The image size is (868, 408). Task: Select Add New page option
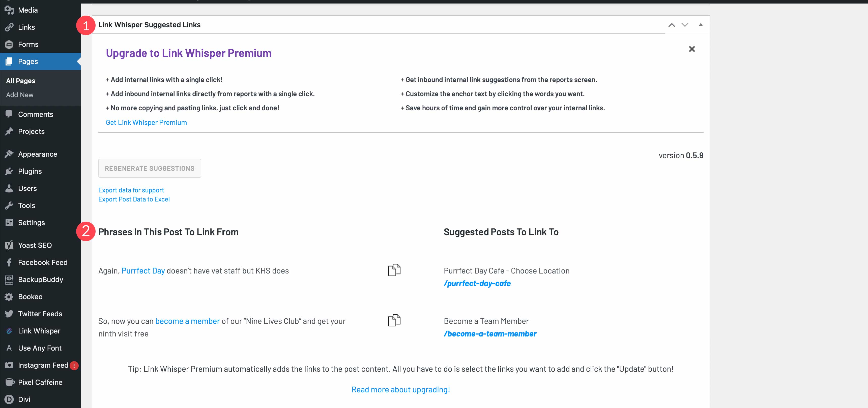tap(19, 94)
